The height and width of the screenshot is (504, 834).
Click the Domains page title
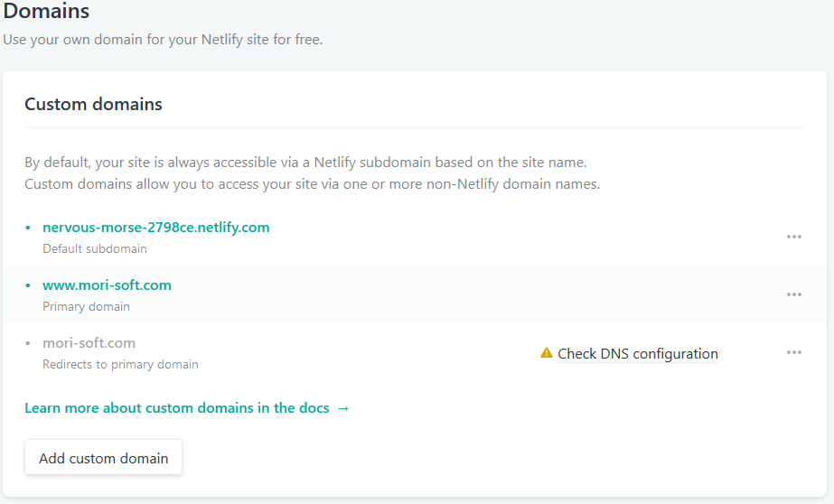pyautogui.click(x=46, y=11)
